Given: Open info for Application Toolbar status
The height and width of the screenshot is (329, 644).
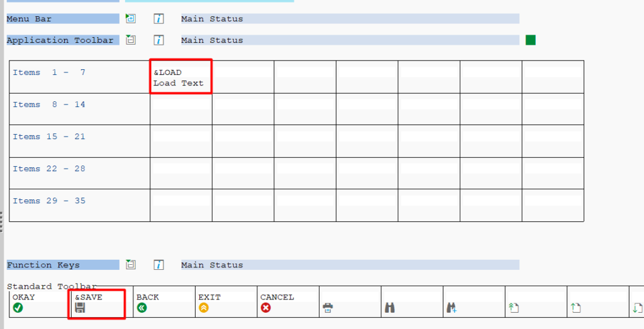Looking at the screenshot, I should coord(159,40).
